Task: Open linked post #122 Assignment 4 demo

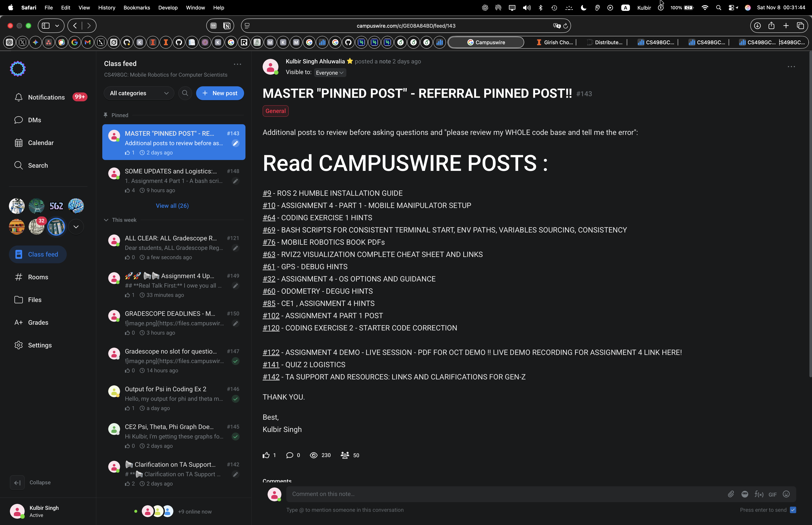Action: click(x=271, y=353)
